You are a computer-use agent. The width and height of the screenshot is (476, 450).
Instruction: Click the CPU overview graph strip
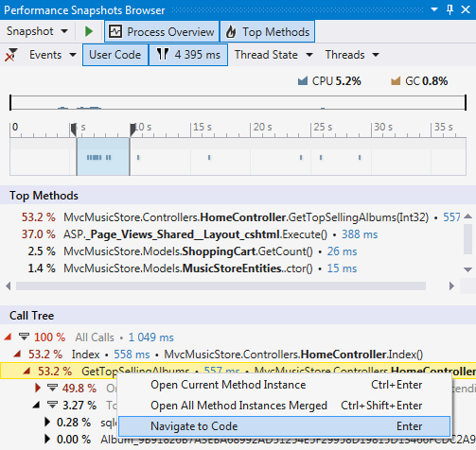(x=238, y=102)
